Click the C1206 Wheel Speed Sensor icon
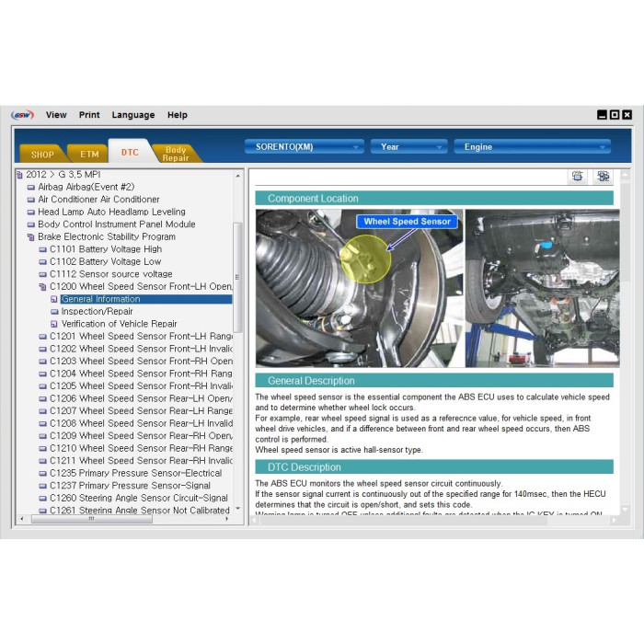The width and height of the screenshot is (644, 644). [x=42, y=398]
